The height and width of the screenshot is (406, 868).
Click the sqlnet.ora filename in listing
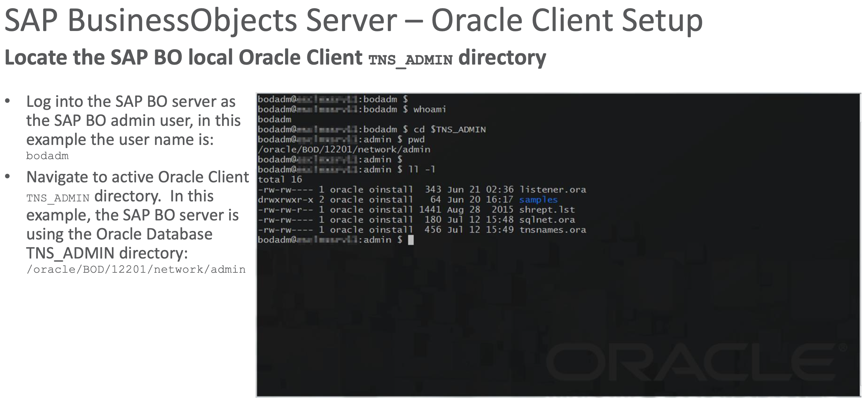(x=547, y=220)
